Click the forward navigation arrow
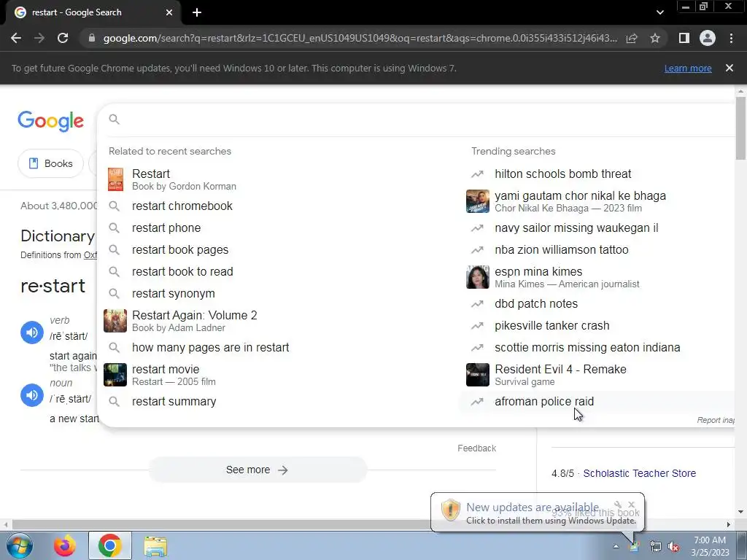The width and height of the screenshot is (747, 560). click(x=39, y=38)
